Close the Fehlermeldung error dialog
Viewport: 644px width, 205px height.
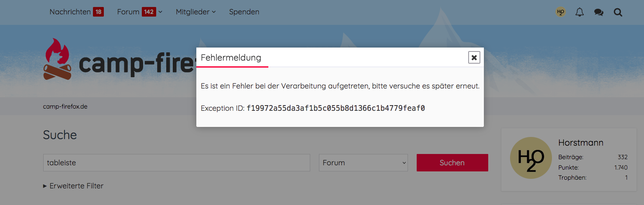(x=474, y=58)
